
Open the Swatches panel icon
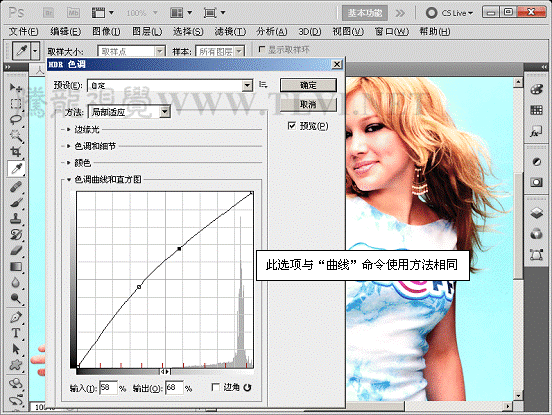[x=537, y=110]
